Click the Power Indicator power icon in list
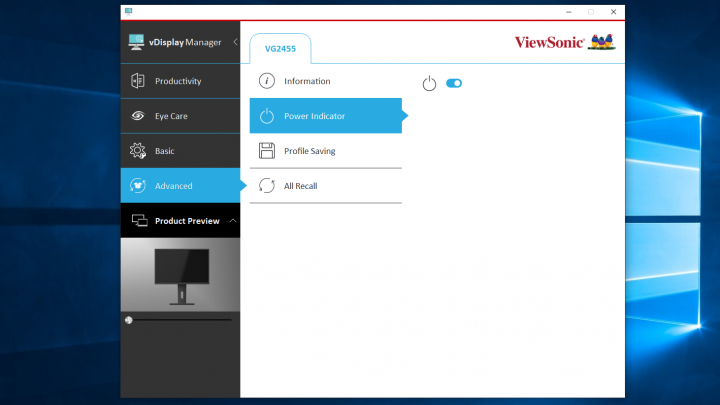 click(267, 116)
